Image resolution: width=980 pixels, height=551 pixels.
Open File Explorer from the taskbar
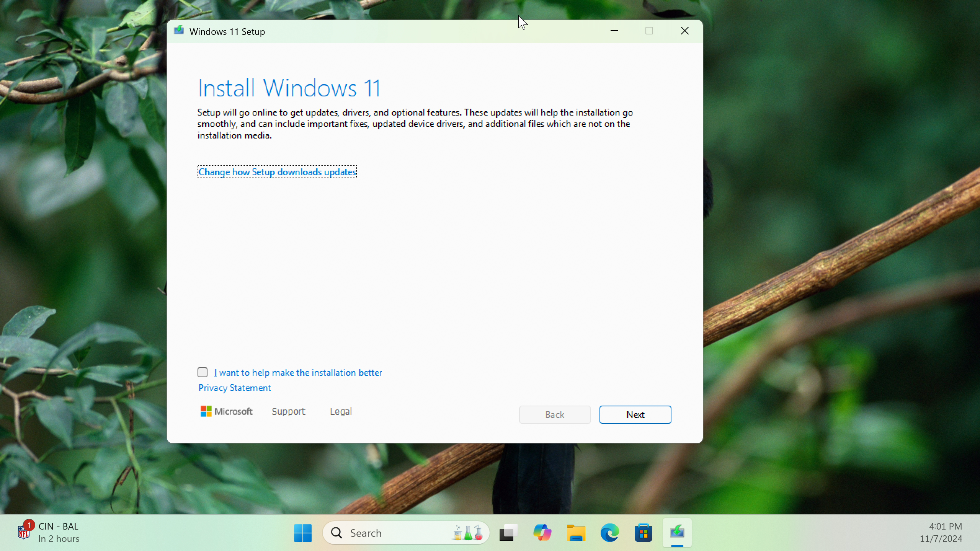click(576, 533)
